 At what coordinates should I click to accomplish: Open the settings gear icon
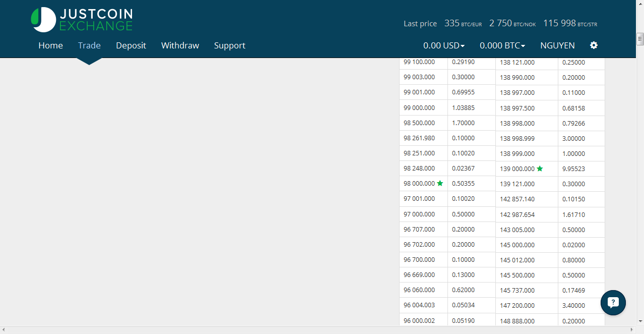point(594,45)
